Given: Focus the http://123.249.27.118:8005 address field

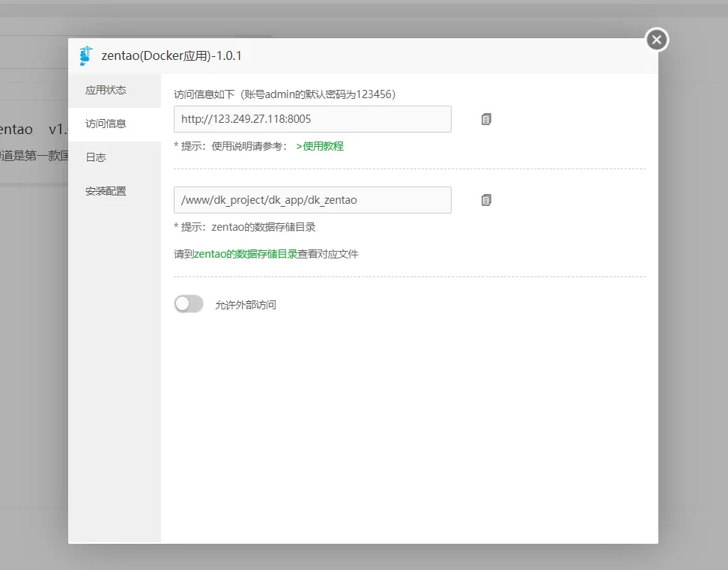Looking at the screenshot, I should (312, 119).
